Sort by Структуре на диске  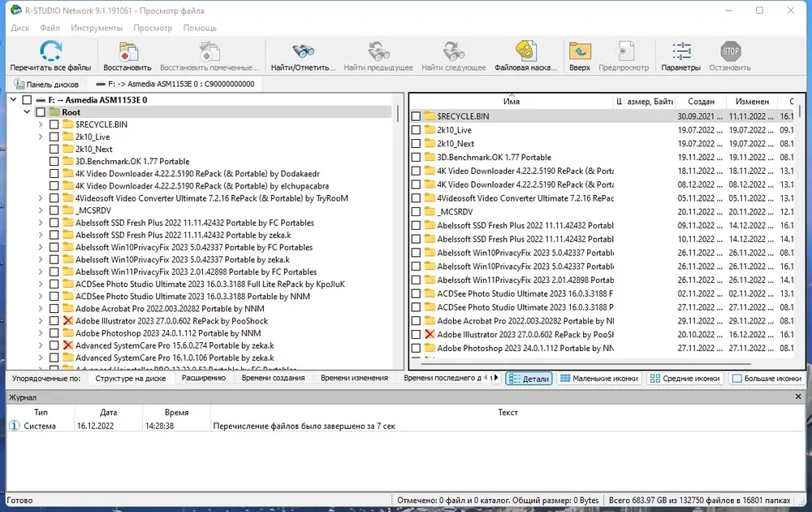pos(131,378)
